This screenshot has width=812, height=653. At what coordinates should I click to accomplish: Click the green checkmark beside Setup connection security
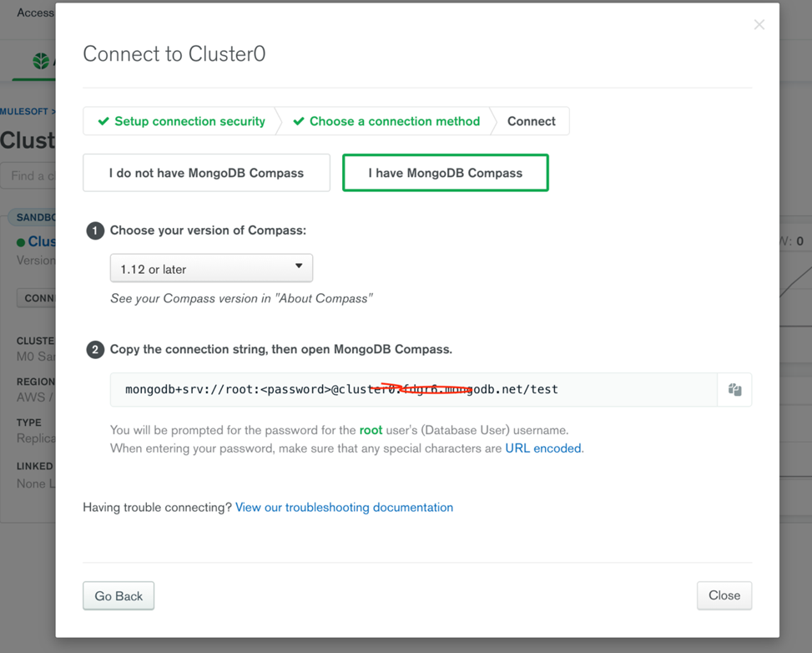pyautogui.click(x=103, y=121)
